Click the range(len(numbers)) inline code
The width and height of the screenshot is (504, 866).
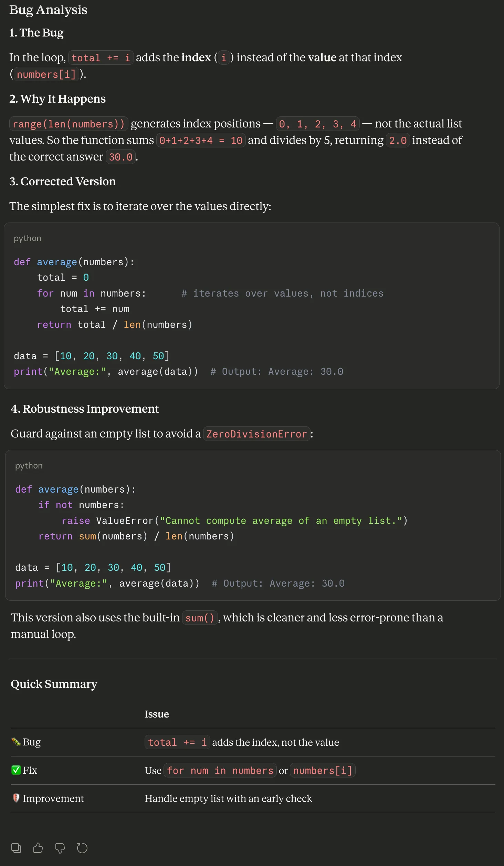coord(69,124)
